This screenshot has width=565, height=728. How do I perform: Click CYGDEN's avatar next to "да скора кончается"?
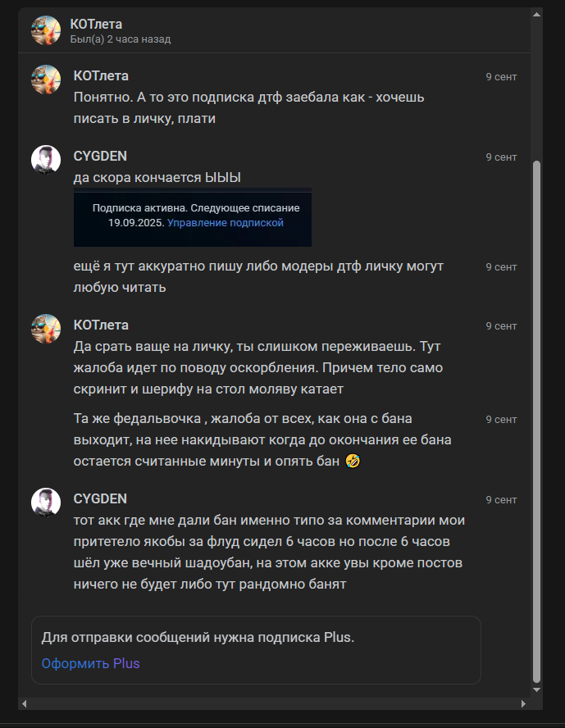click(46, 160)
